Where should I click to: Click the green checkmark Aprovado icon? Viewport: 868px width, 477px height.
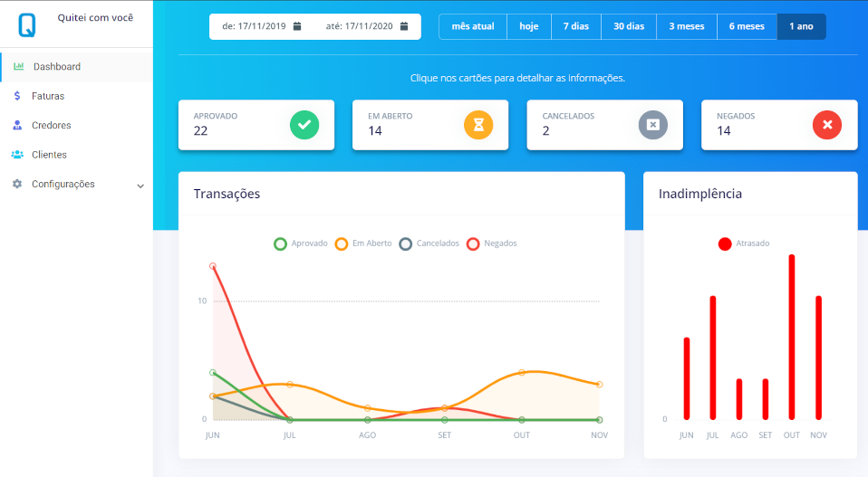point(304,125)
